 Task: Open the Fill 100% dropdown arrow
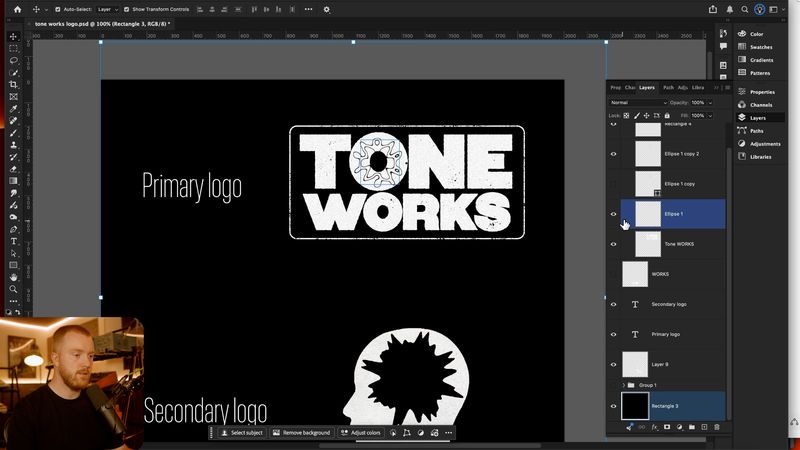(710, 116)
